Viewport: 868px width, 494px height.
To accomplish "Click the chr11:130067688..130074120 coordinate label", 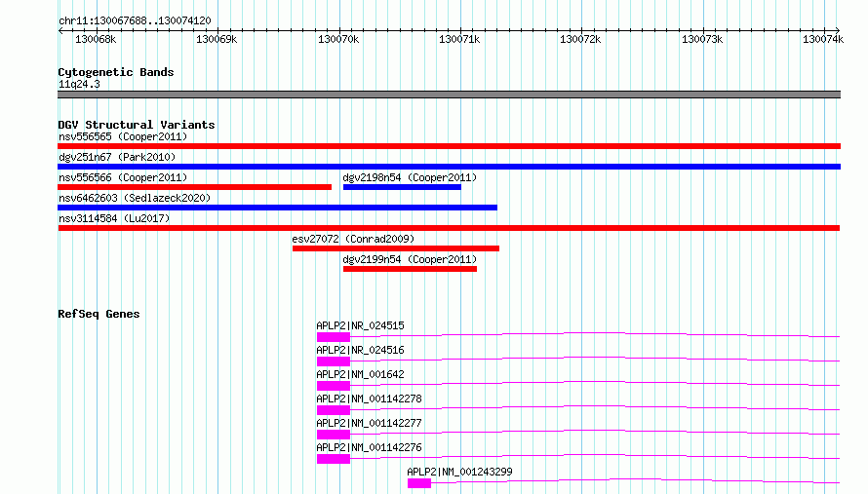I will pyautogui.click(x=135, y=20).
